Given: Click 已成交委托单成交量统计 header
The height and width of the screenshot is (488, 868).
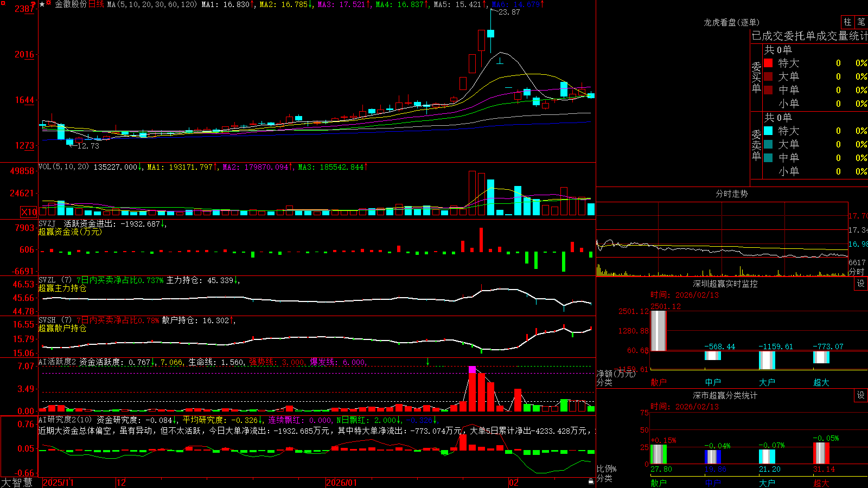Looking at the screenshot, I should [809, 36].
